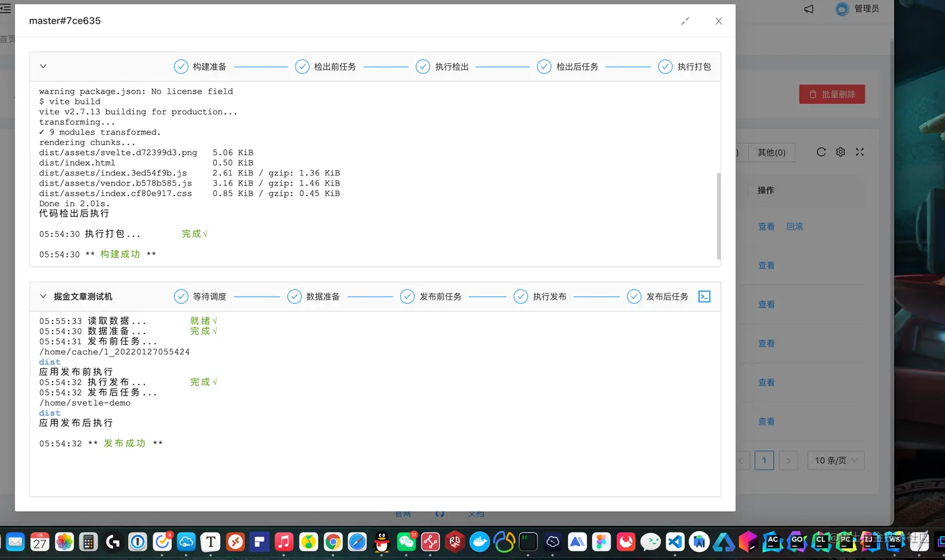Toggle table fullscreen icon
Screen dimensions: 945x560
coord(860,152)
